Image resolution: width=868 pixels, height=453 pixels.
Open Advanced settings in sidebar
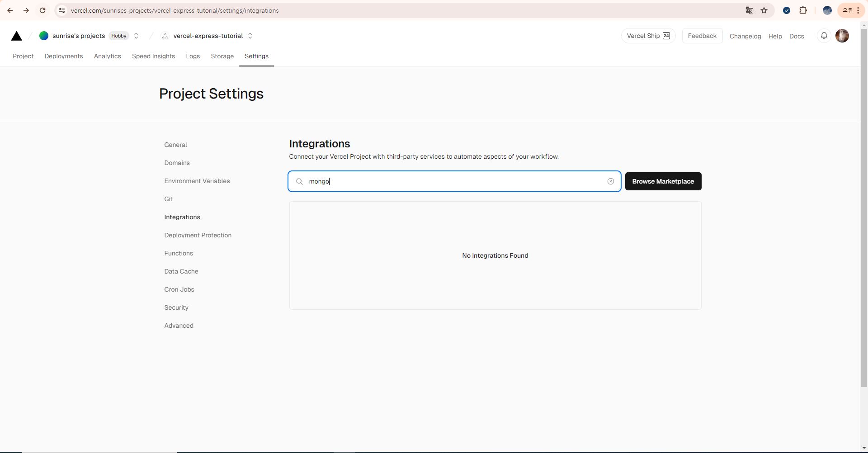pos(179,326)
